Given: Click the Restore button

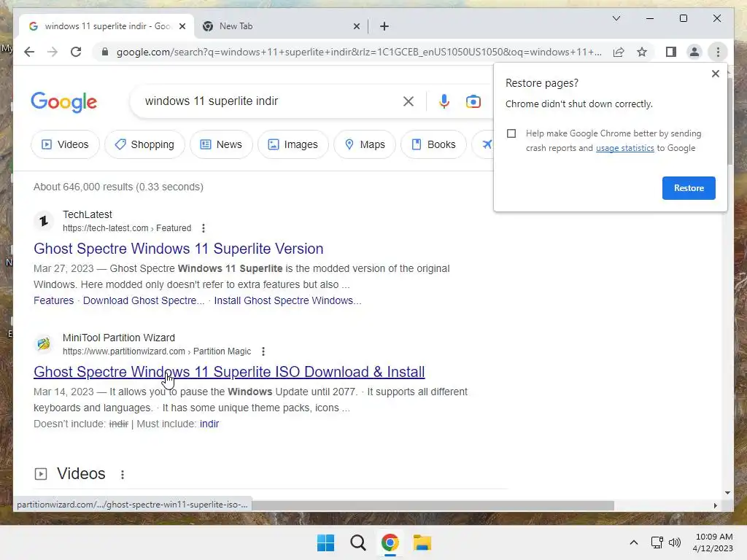Looking at the screenshot, I should pos(689,188).
